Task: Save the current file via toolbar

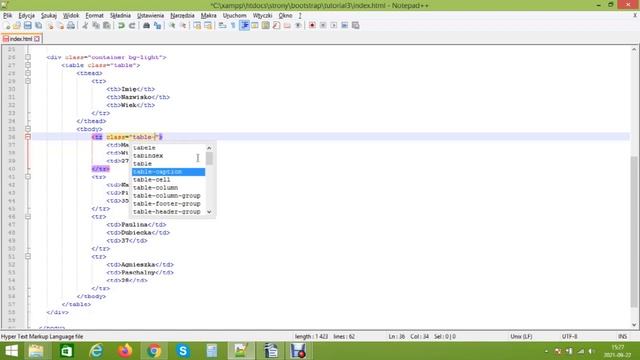Action: [28, 25]
